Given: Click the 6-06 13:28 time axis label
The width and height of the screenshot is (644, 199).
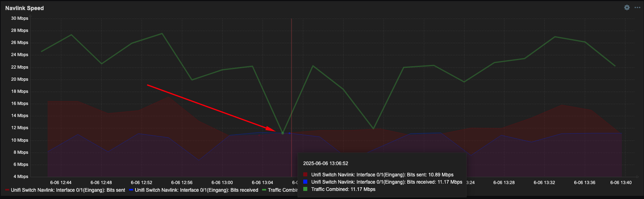Looking at the screenshot, I should click(504, 182).
